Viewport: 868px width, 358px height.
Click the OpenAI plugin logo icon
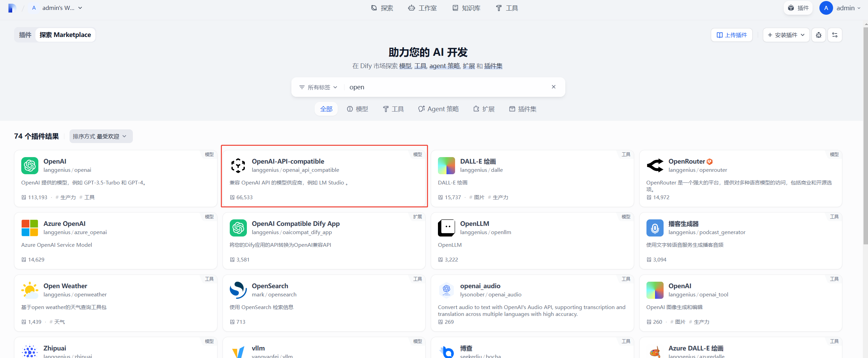[30, 166]
